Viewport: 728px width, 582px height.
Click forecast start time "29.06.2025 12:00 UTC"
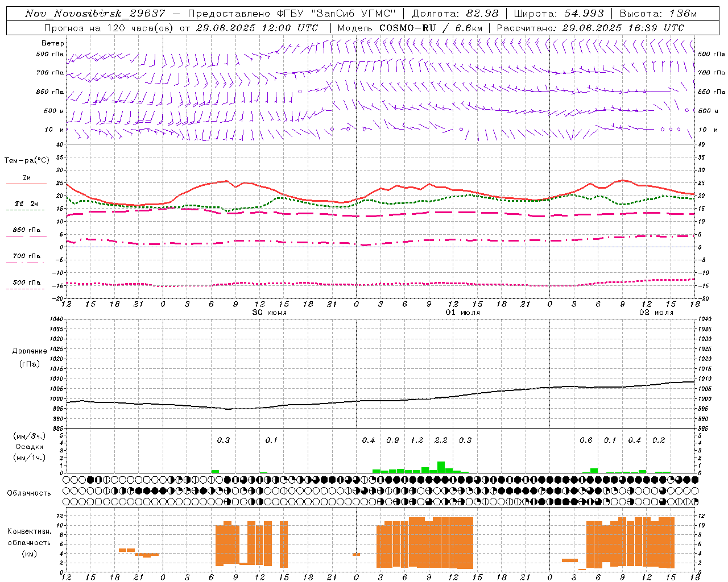click(x=257, y=28)
